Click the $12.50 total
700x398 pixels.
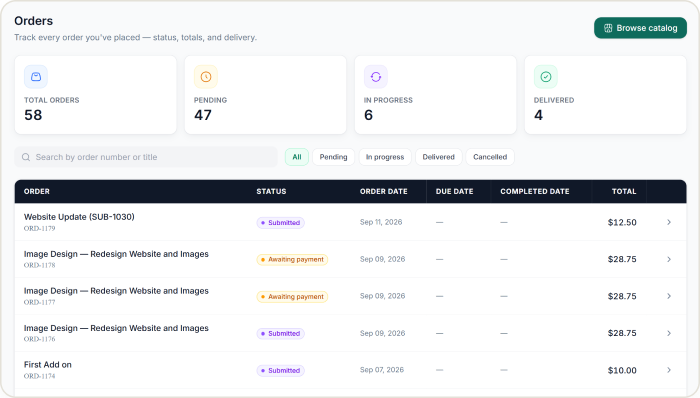click(x=622, y=222)
